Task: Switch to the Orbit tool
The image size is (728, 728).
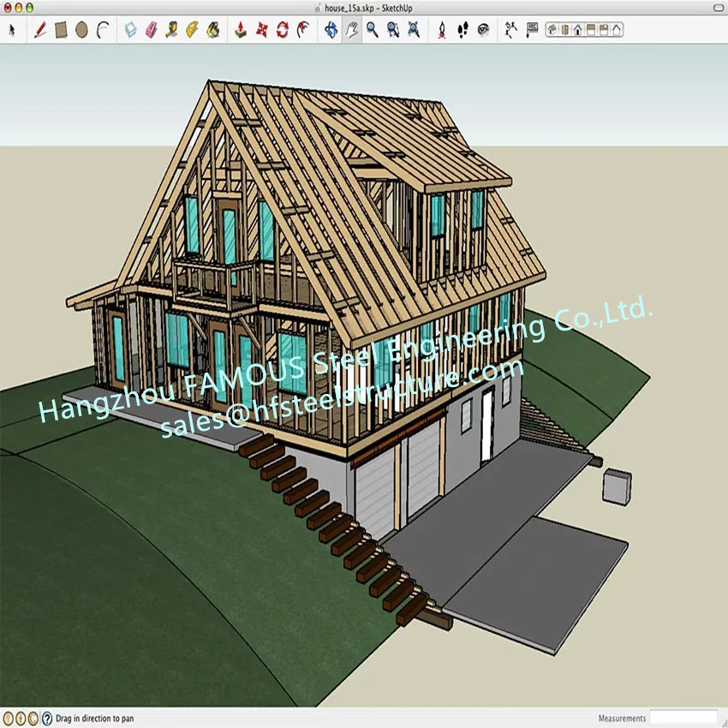Action: click(x=331, y=30)
